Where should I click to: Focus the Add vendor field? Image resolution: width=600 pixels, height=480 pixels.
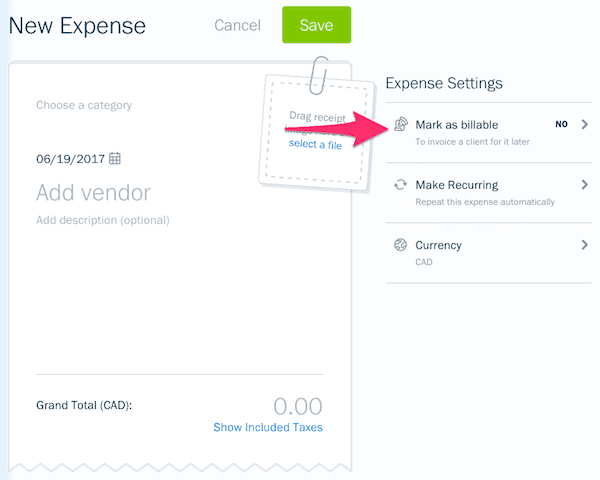pyautogui.click(x=93, y=192)
